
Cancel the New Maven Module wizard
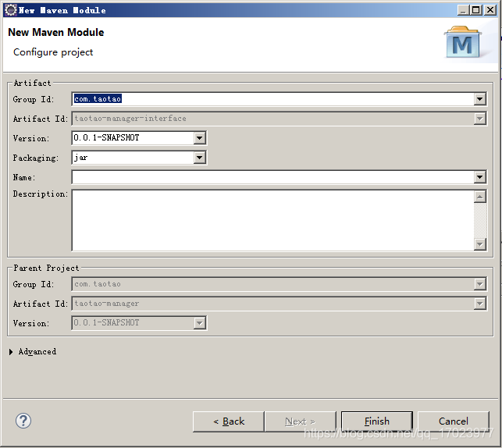(x=454, y=421)
